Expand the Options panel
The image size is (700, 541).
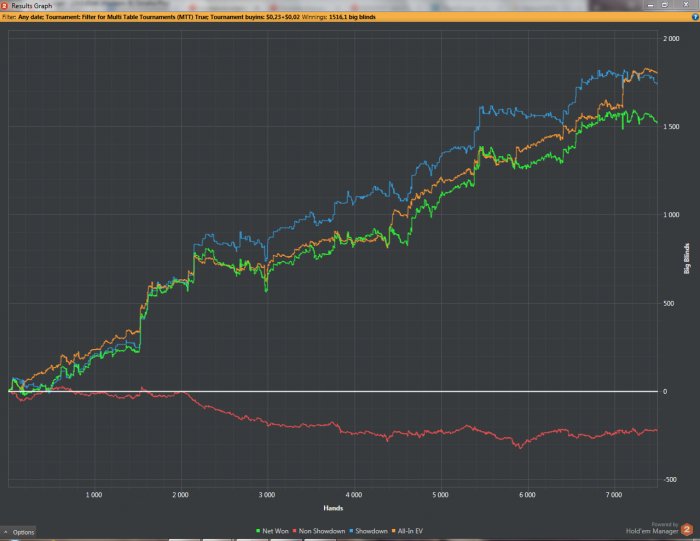pos(18,532)
